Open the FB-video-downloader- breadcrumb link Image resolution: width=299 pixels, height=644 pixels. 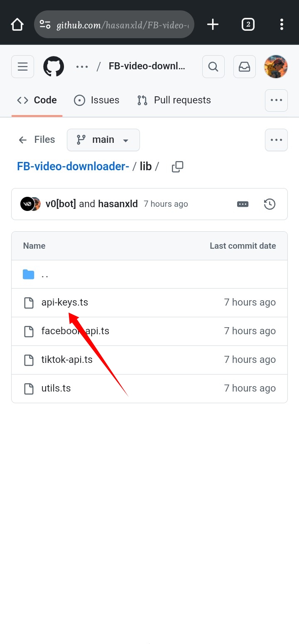[73, 167]
